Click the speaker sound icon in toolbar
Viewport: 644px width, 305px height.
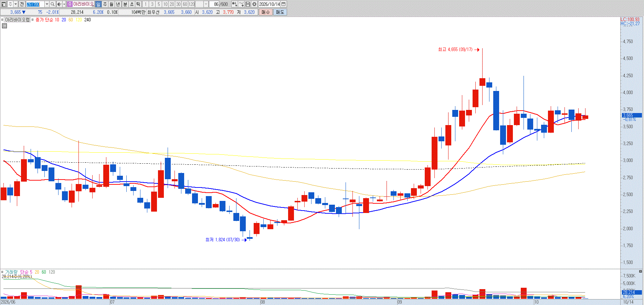59,4
